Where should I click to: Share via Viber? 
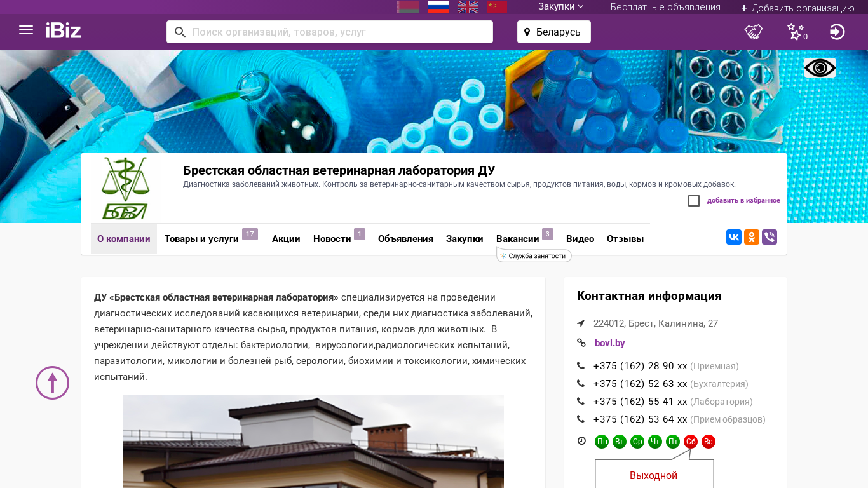[x=770, y=237]
